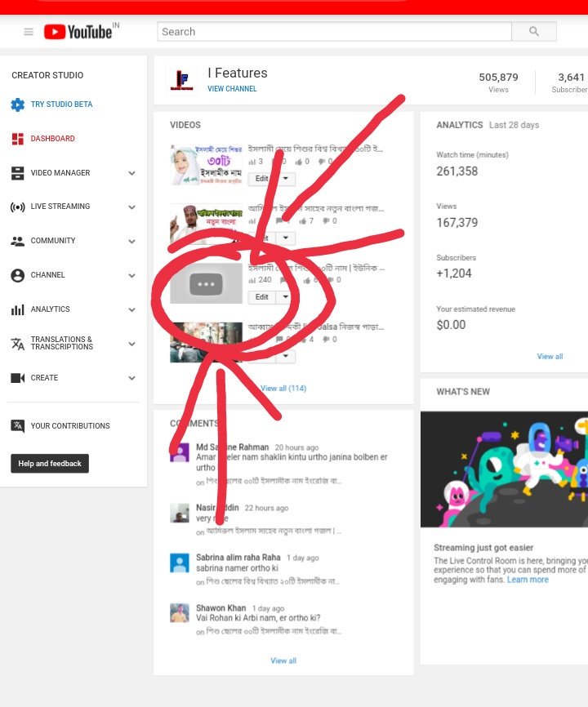Open Video Manager menu item

tap(60, 173)
